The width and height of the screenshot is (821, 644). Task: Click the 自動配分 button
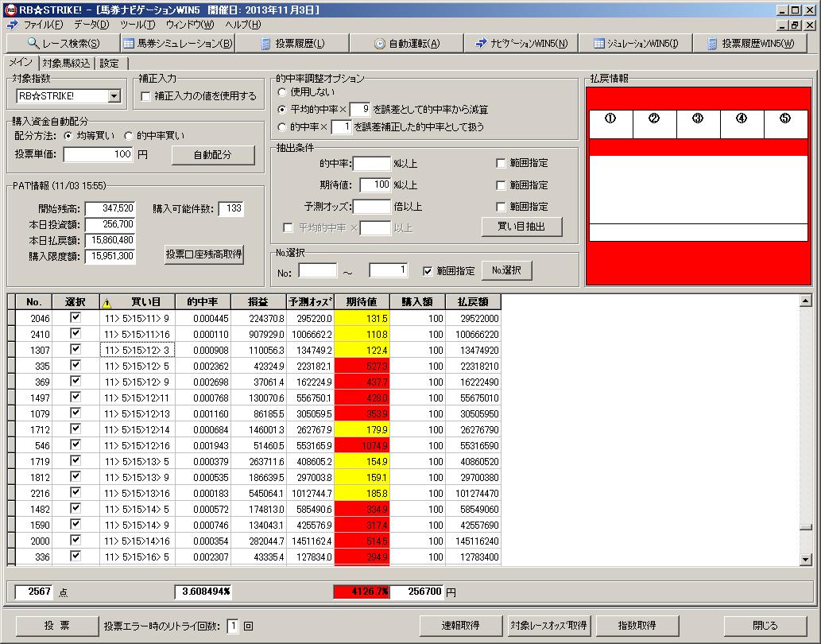click(213, 155)
